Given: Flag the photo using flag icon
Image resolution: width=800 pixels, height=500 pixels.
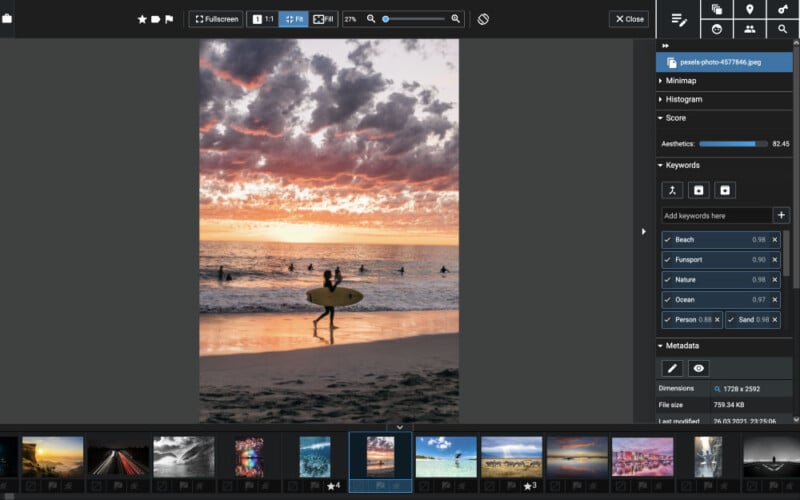Looking at the screenshot, I should coord(169,19).
